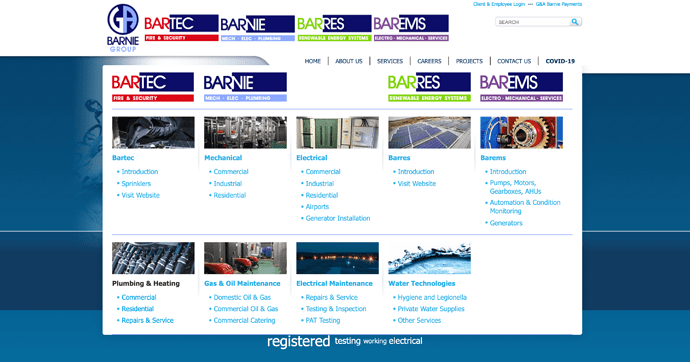Click the Barnie Mech Elec Plumbing panel logo

point(245,87)
